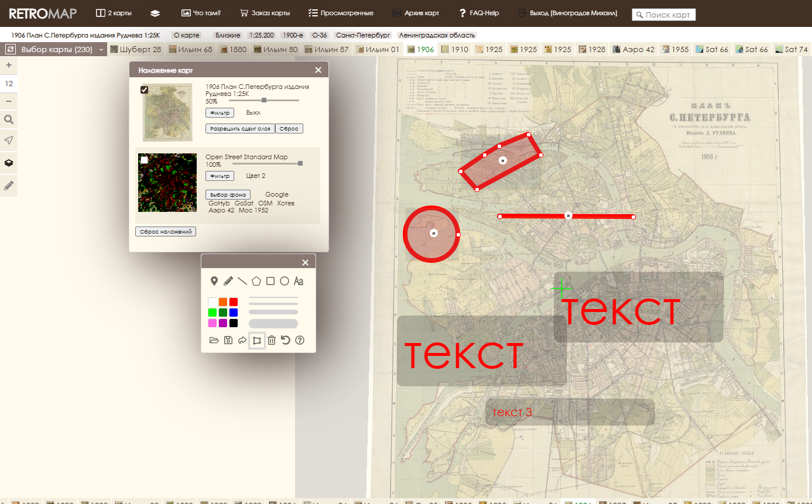Click Разрешить сдвиг слоя button

click(240, 129)
